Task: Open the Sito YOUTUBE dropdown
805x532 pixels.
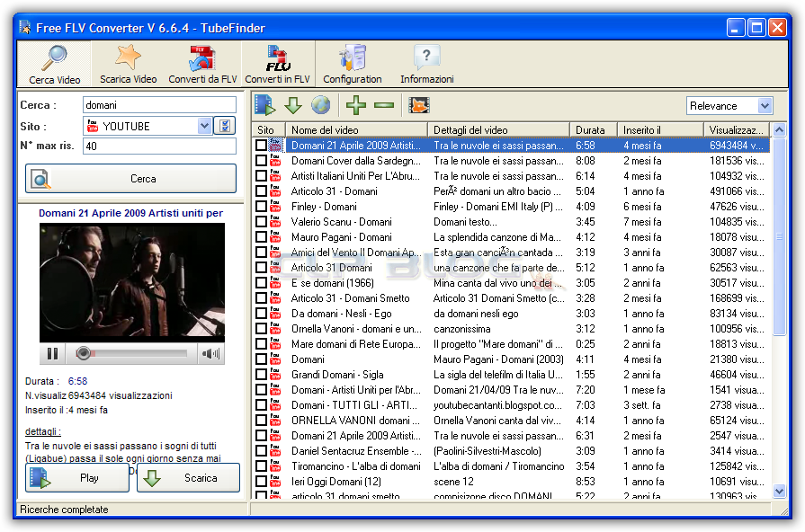Action: [204, 126]
